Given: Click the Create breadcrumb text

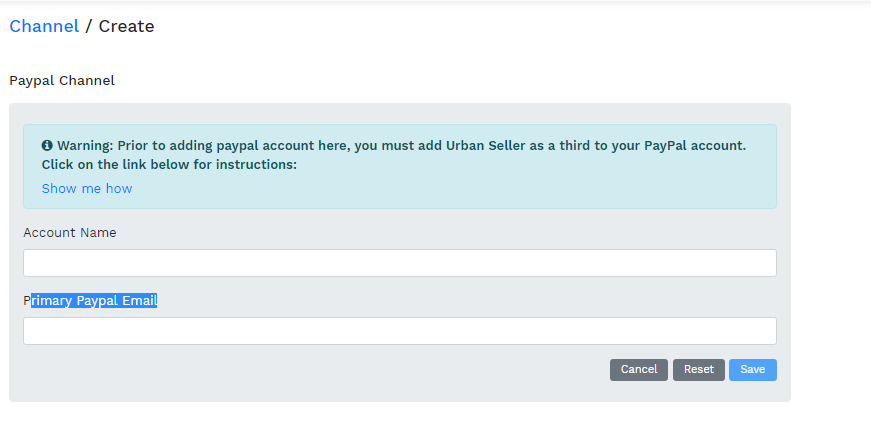Looking at the screenshot, I should (x=126, y=26).
